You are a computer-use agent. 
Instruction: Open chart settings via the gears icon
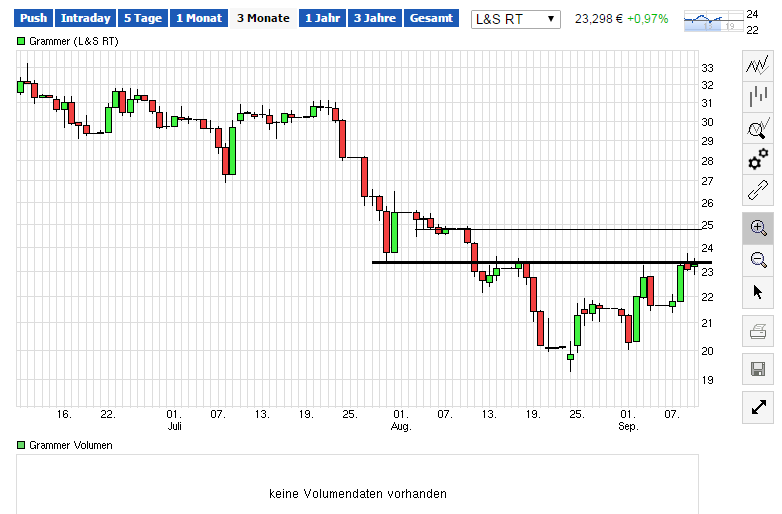pyautogui.click(x=758, y=159)
